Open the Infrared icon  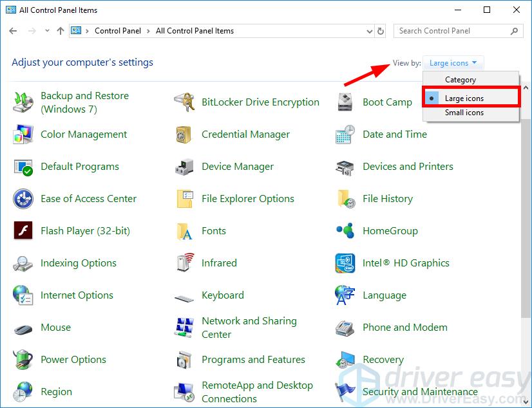click(185, 263)
